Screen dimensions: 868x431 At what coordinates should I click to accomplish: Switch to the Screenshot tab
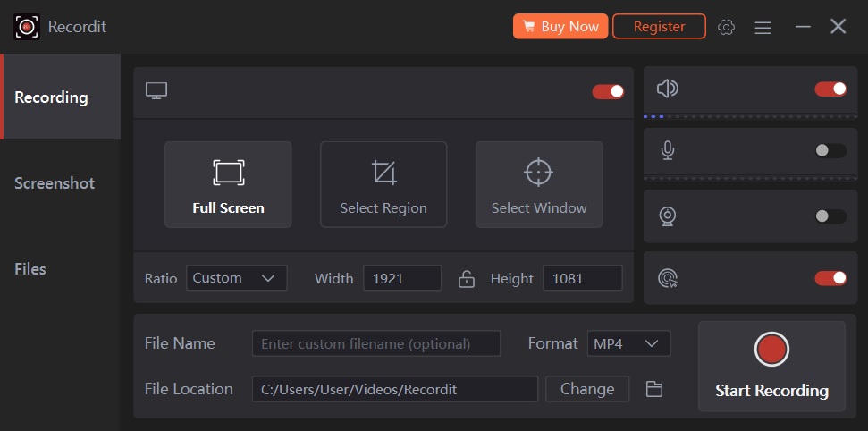pos(55,183)
